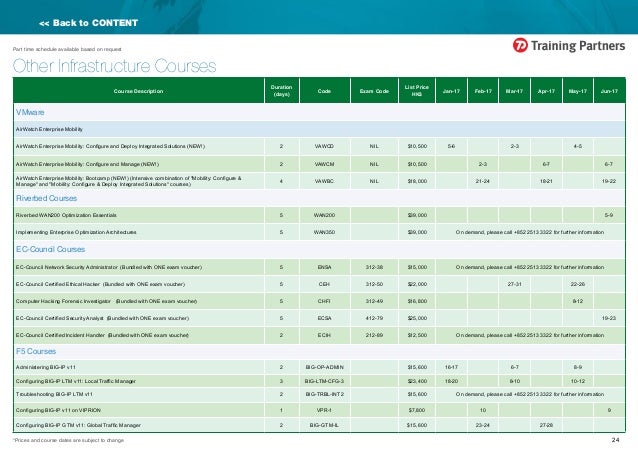The height and width of the screenshot is (452, 638).
Task: Click the BIG-TRBL-INT2 course code
Action: tap(324, 394)
